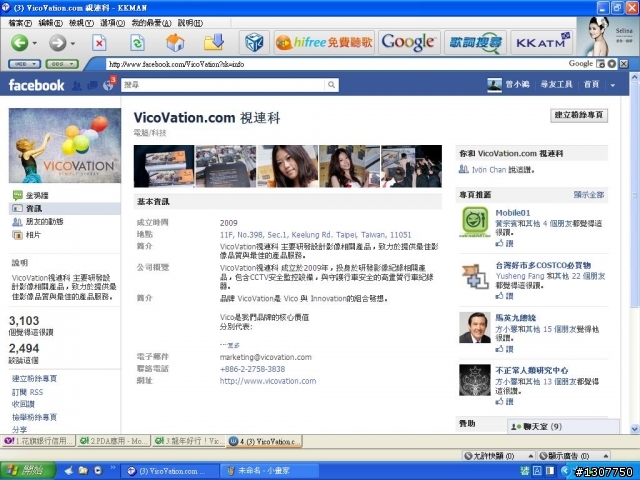Image resolution: width=640 pixels, height=480 pixels.
Task: Open friends' activity in the sidebar
Action: pyautogui.click(x=44, y=222)
